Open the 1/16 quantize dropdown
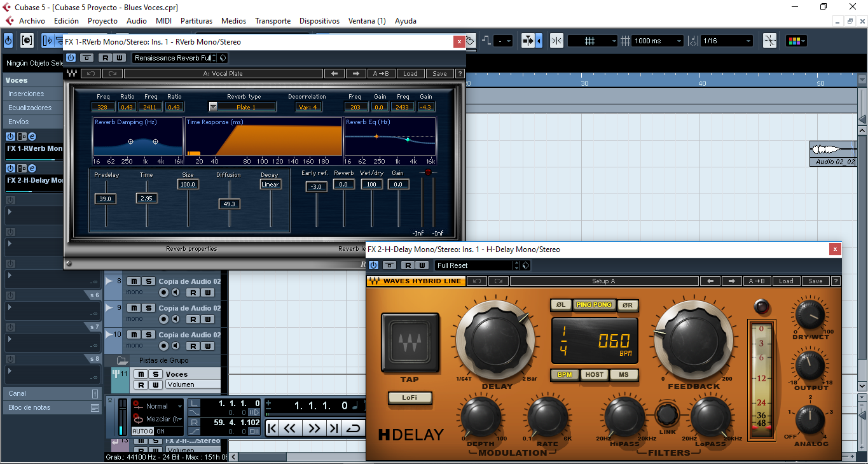868x464 pixels. click(727, 41)
